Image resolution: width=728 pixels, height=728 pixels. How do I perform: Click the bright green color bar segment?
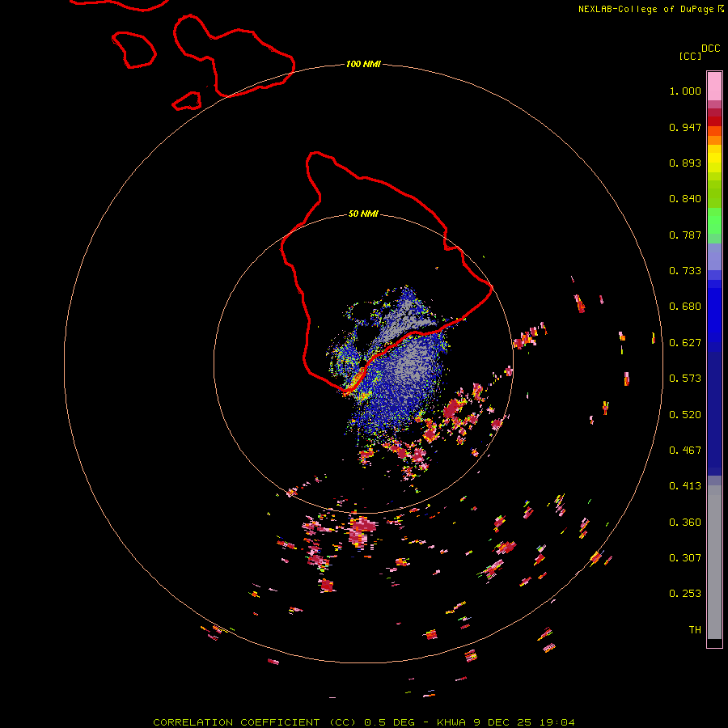pos(714,221)
